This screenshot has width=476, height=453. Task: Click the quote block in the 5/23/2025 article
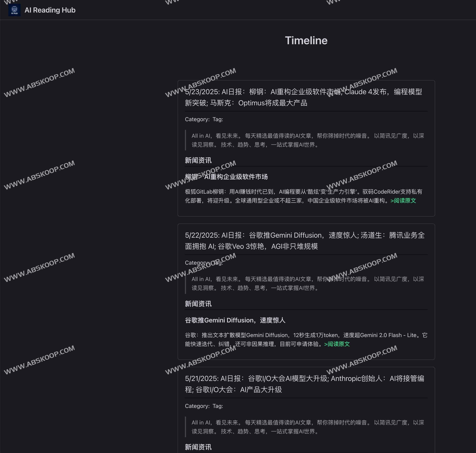coord(306,140)
